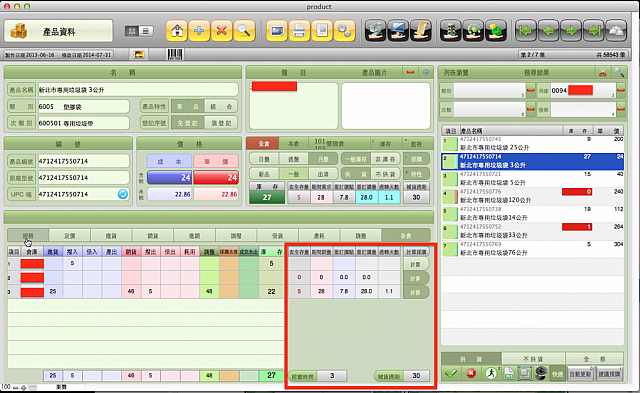640x393 pixels.
Task: Click 計算採購 header button
Action: 416,252
